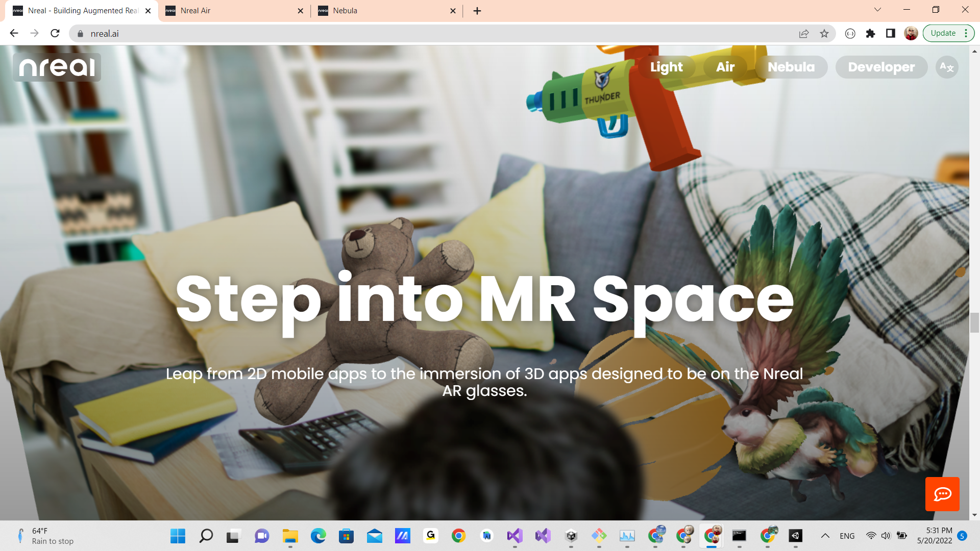Open the language translation icon
The image size is (980, 551).
click(947, 67)
